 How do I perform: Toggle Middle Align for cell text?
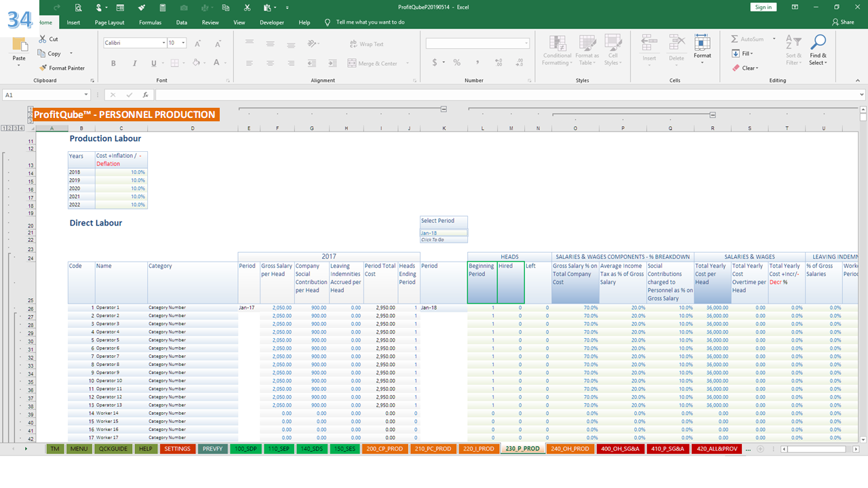click(270, 43)
